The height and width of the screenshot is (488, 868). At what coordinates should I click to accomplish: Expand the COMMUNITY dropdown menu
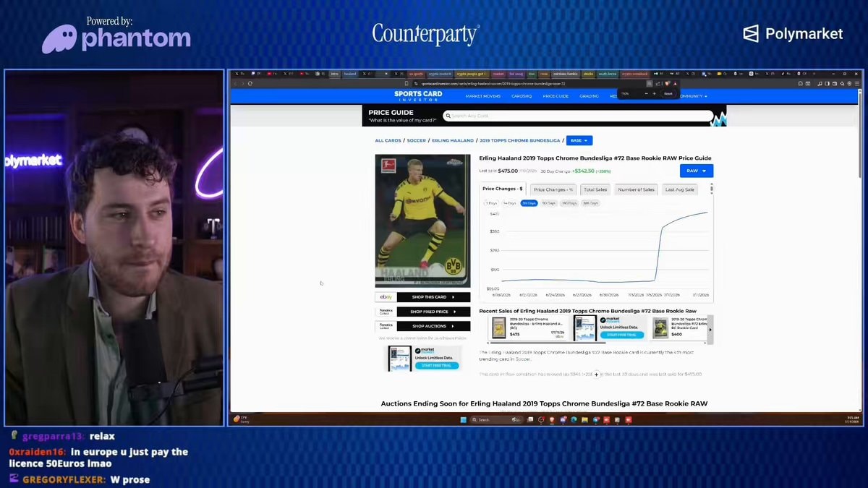pyautogui.click(x=692, y=96)
